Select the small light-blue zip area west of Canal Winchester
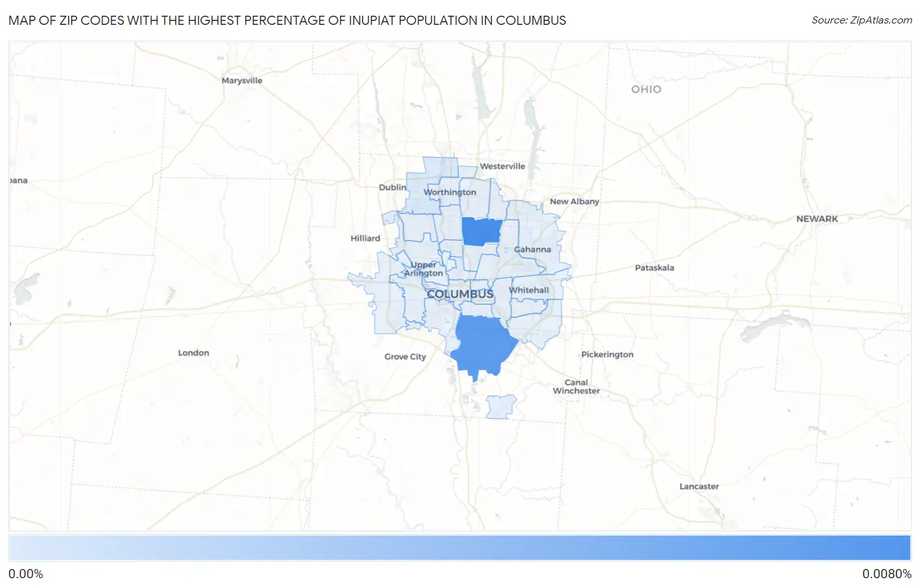Viewport: 920px width, 588px height. coord(501,407)
